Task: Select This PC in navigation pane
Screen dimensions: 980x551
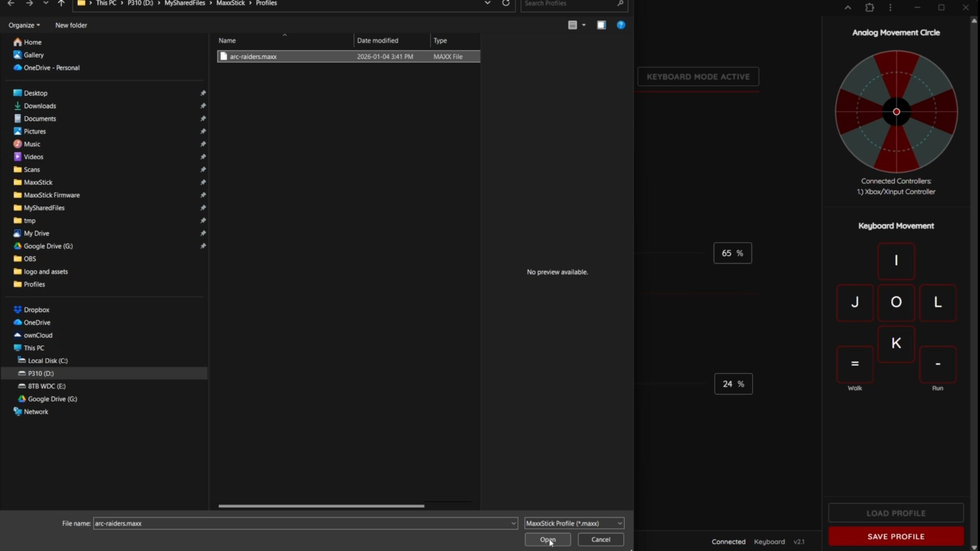Action: coord(29,348)
